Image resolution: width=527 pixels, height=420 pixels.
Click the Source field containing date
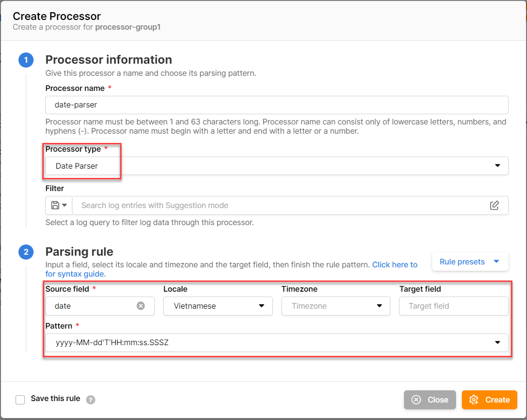92,306
